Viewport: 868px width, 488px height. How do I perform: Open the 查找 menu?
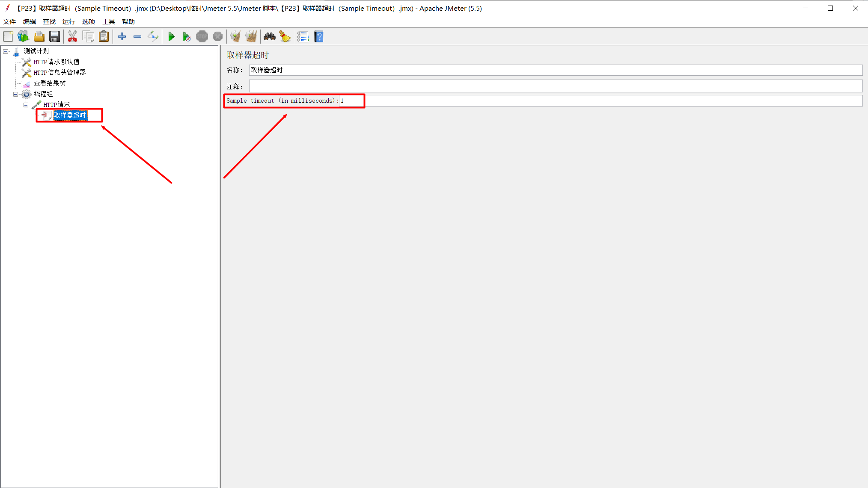pos(49,21)
